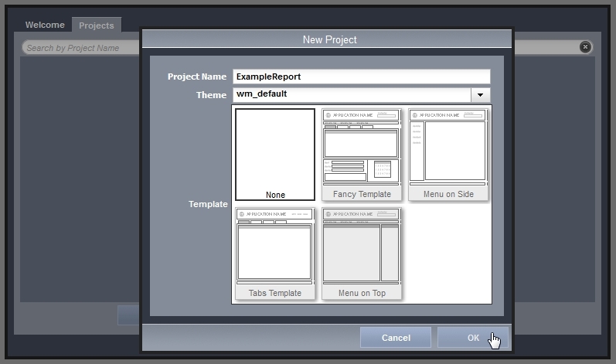Focus the Search by Project Name box
This screenshot has height=364, width=616.
[x=77, y=48]
